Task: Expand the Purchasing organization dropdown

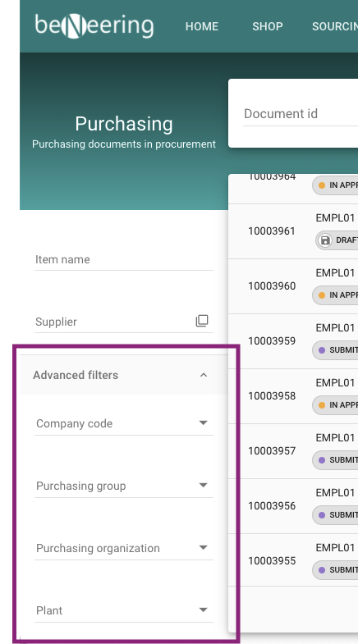Action: click(x=124, y=548)
